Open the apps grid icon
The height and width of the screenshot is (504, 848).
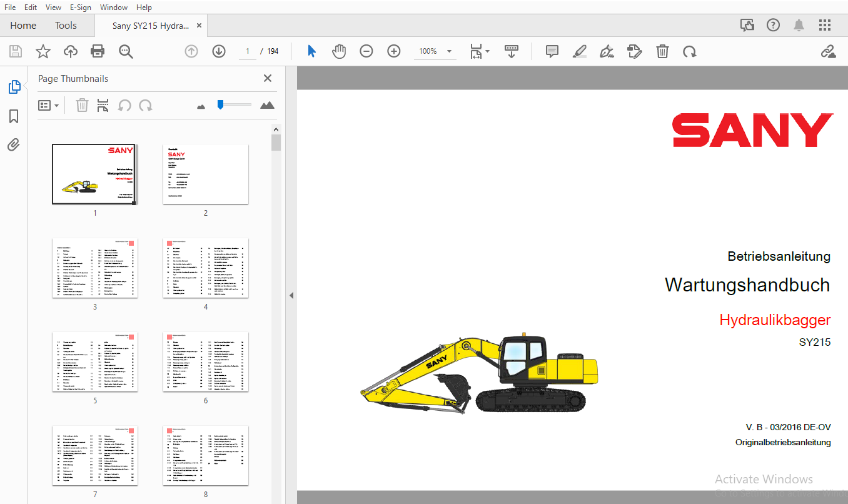pyautogui.click(x=825, y=25)
